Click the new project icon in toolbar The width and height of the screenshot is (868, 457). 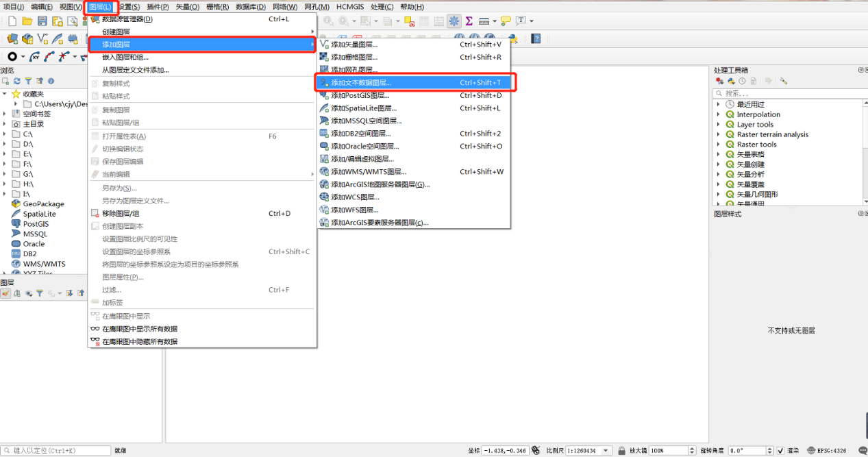(12, 21)
